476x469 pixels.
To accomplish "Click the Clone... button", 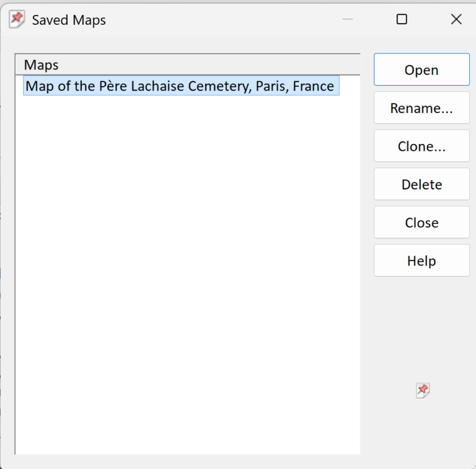I will 421,146.
